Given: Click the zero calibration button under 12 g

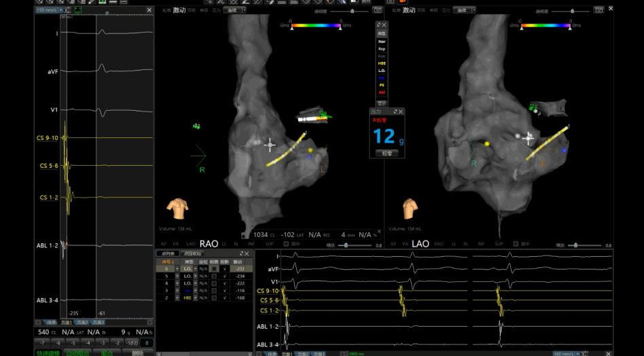Looking at the screenshot, I should click(x=387, y=153).
